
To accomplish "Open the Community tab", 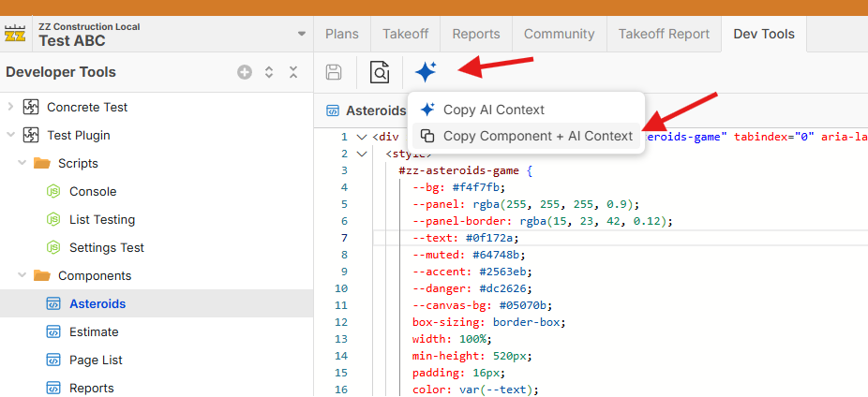I will pos(559,34).
